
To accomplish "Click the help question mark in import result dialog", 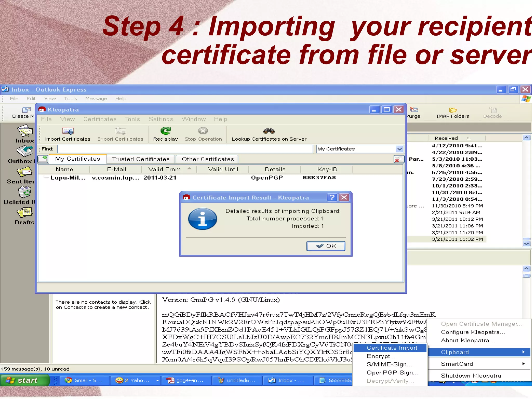I will coord(332,198).
